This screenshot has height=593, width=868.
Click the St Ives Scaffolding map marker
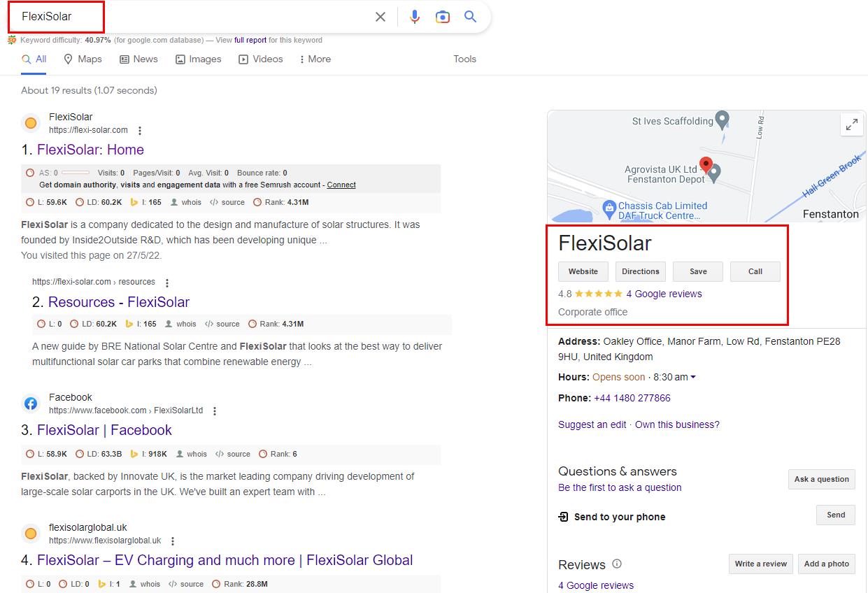click(723, 119)
